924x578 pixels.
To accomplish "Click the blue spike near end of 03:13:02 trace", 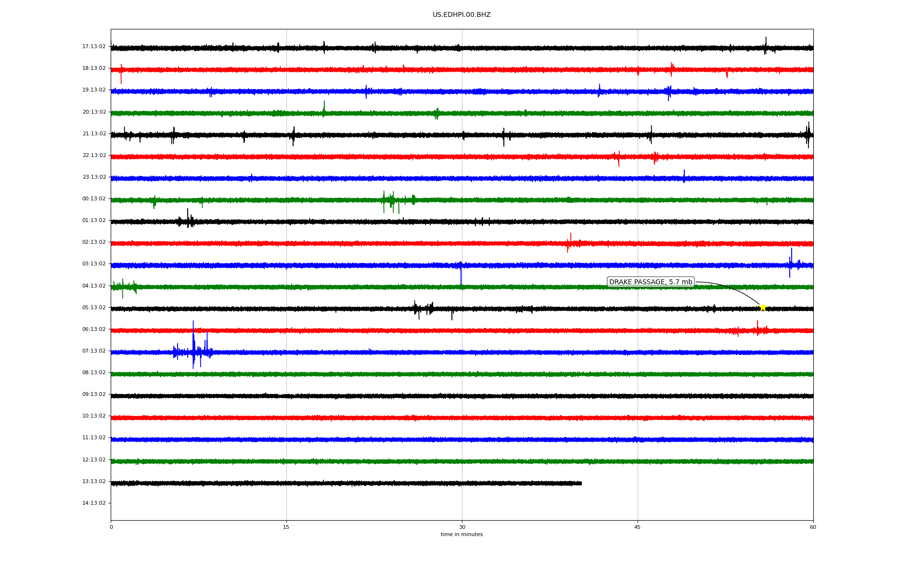I will click(x=791, y=263).
